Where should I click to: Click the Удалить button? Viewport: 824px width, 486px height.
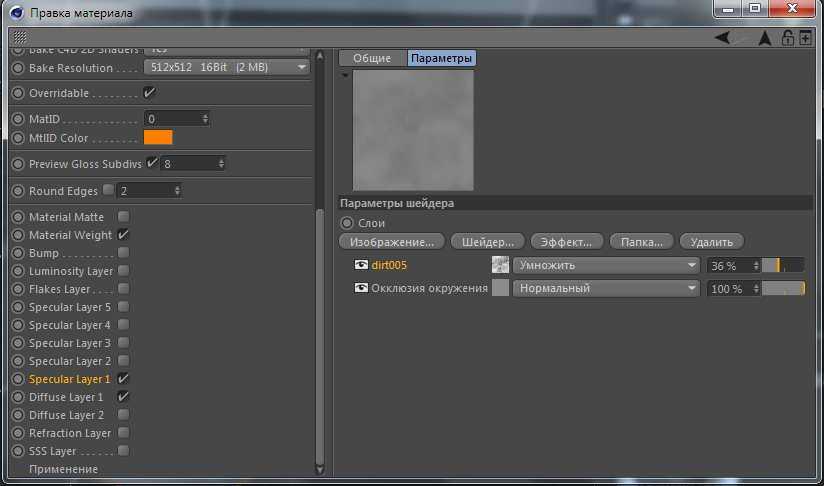(x=711, y=241)
